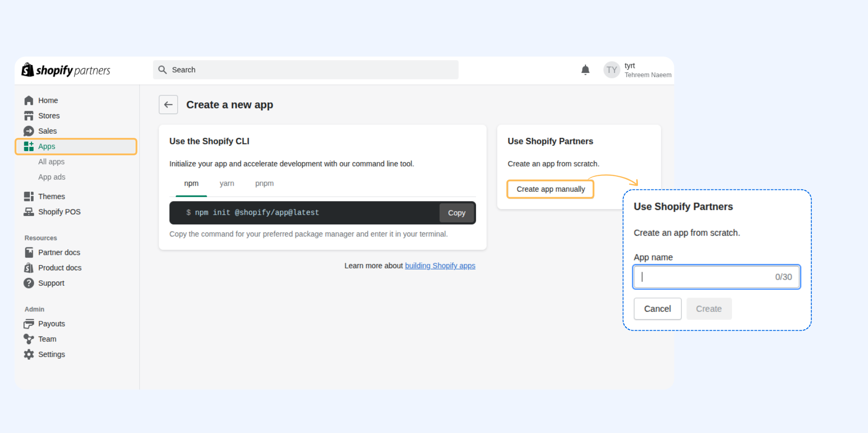Focus the App name input field
Viewport: 868px width, 433px height.
[716, 277]
